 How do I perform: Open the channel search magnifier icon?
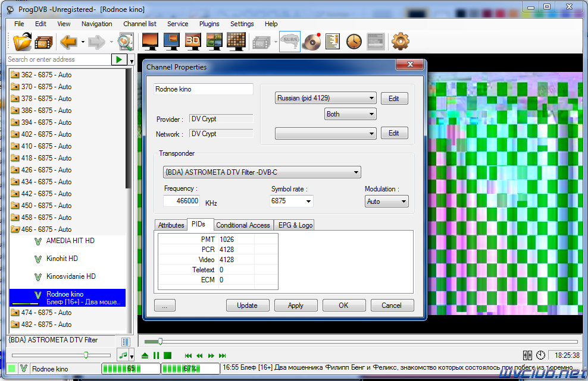(125, 42)
